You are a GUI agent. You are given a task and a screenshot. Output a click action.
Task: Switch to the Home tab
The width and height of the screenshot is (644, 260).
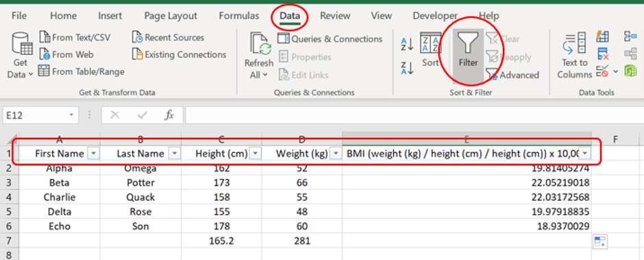(63, 16)
